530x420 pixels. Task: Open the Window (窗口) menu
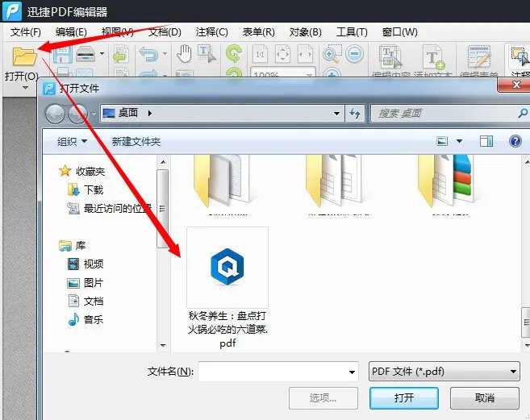tap(400, 32)
